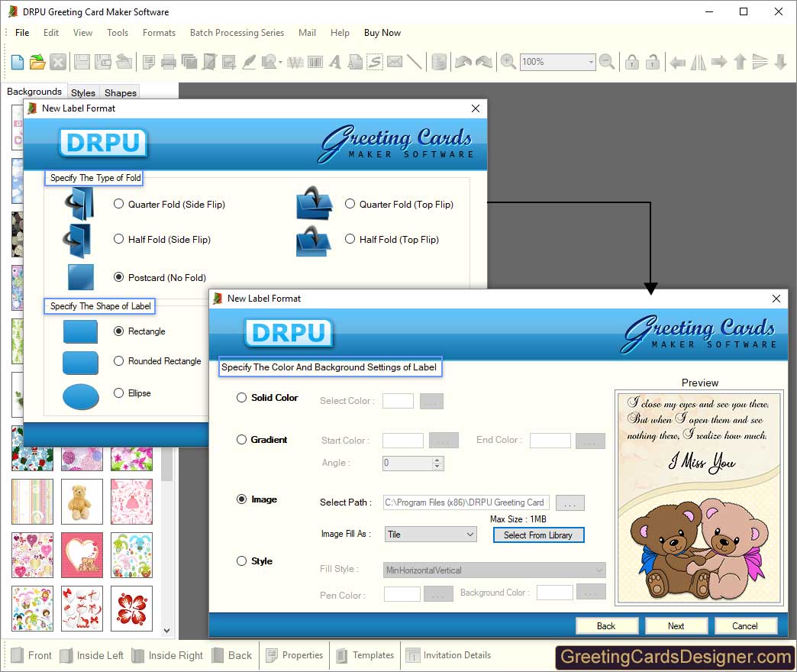Select Quarter Fold (Top Flip) radio button
The height and width of the screenshot is (672, 797).
point(350,204)
